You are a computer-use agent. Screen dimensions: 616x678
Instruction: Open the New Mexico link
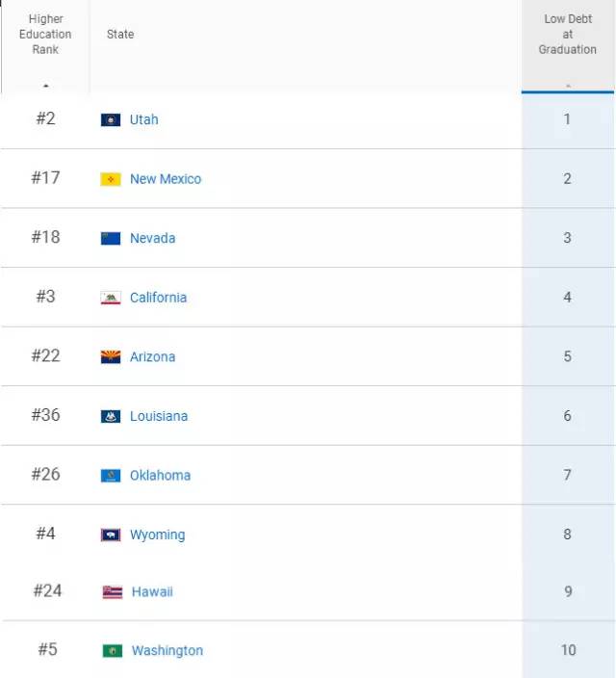point(166,179)
